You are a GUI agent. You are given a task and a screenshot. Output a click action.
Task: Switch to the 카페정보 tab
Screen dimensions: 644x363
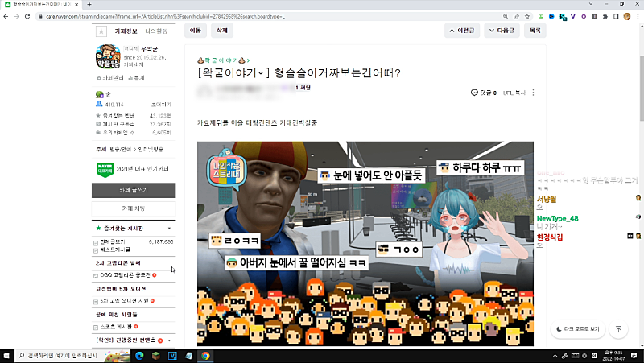click(126, 31)
